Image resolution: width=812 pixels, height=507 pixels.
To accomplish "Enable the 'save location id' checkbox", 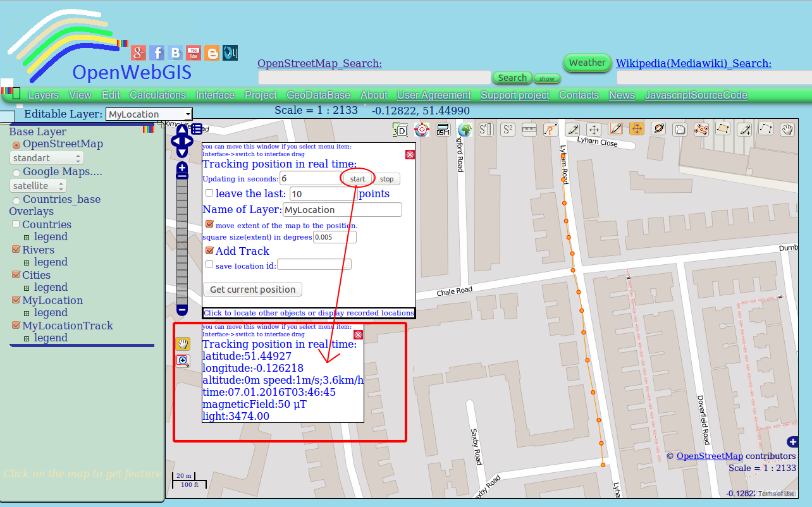I will click(209, 264).
